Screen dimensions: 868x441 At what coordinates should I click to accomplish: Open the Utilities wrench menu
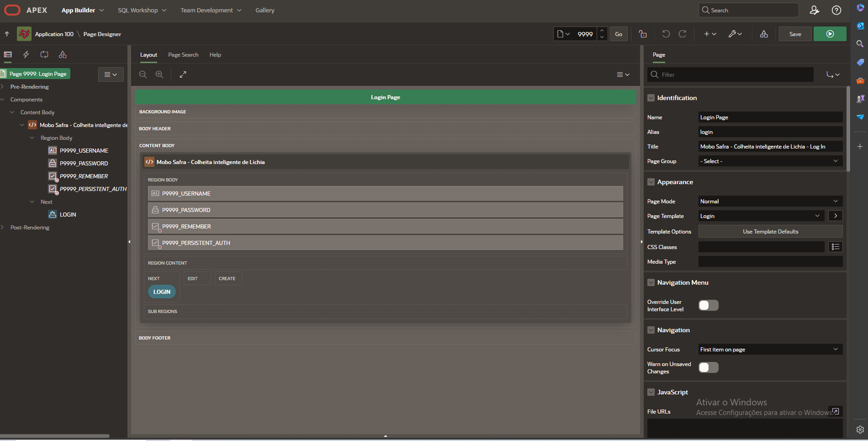tap(735, 34)
